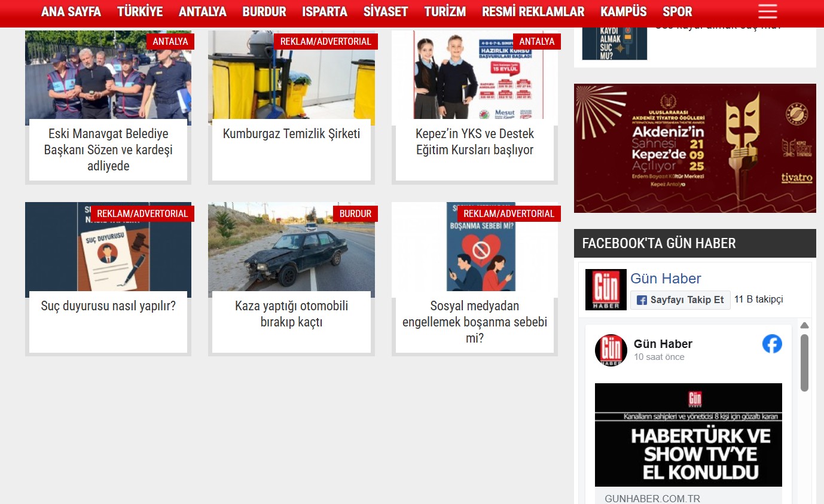Click the Facebook widget scroll up arrow
The image size is (824, 504).
[x=804, y=325]
